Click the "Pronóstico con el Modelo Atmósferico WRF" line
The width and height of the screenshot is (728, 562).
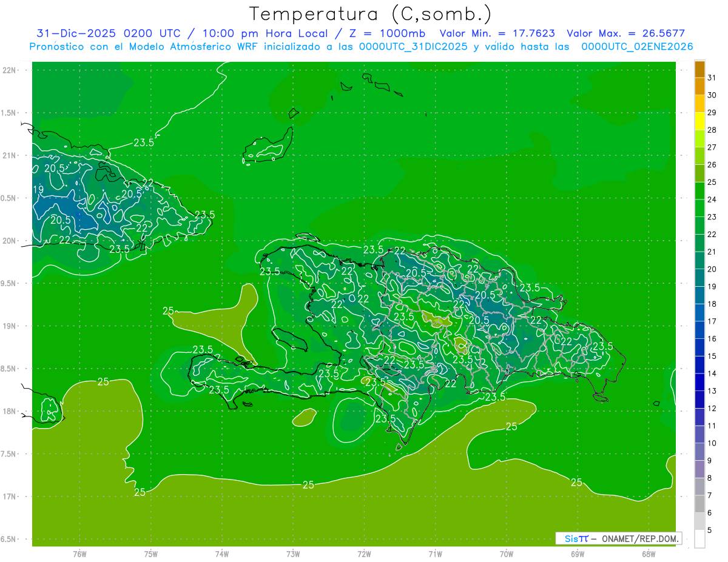click(145, 47)
